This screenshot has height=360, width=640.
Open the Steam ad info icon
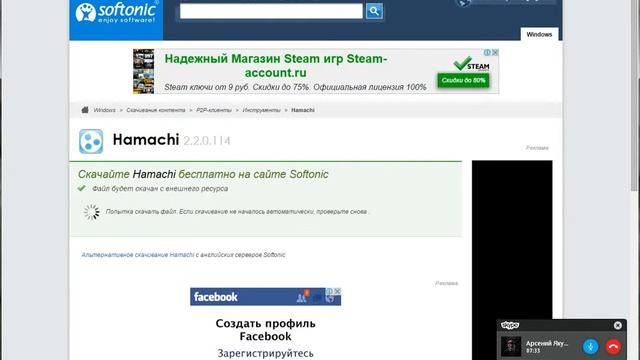click(487, 53)
